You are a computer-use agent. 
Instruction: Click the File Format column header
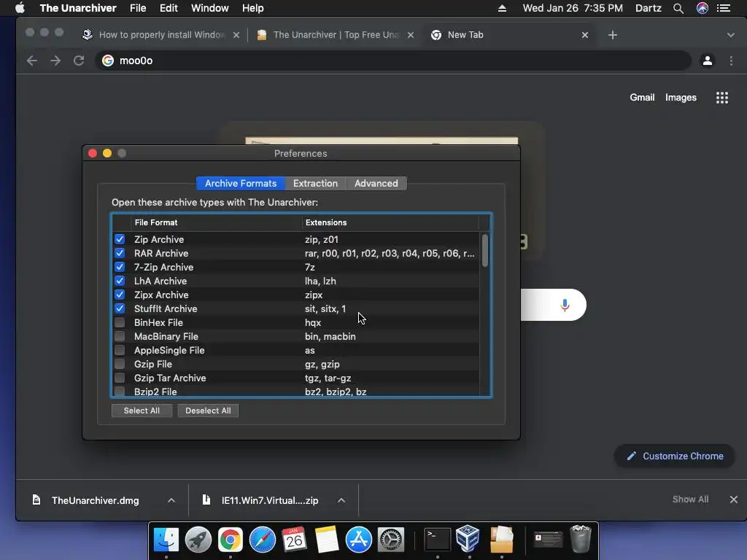tap(216, 222)
